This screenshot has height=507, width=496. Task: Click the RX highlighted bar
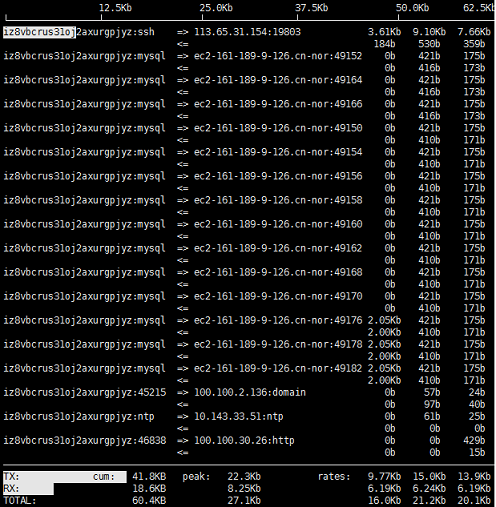click(28, 489)
